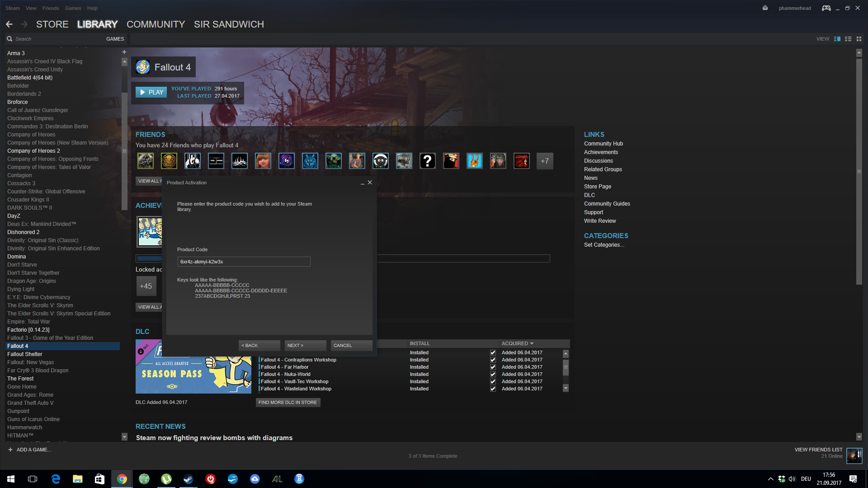Minimize the Product Activation dialog
The width and height of the screenshot is (868, 488).
[x=362, y=183]
